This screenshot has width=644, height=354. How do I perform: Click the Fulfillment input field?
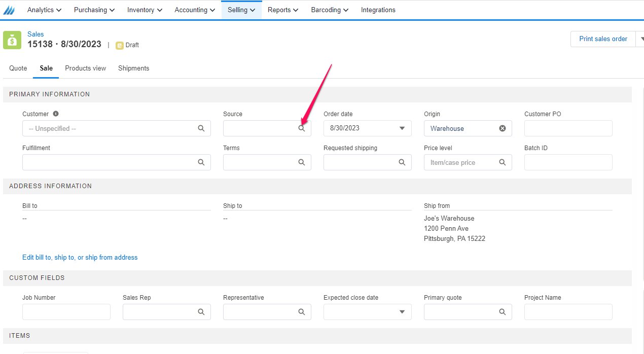(x=117, y=162)
